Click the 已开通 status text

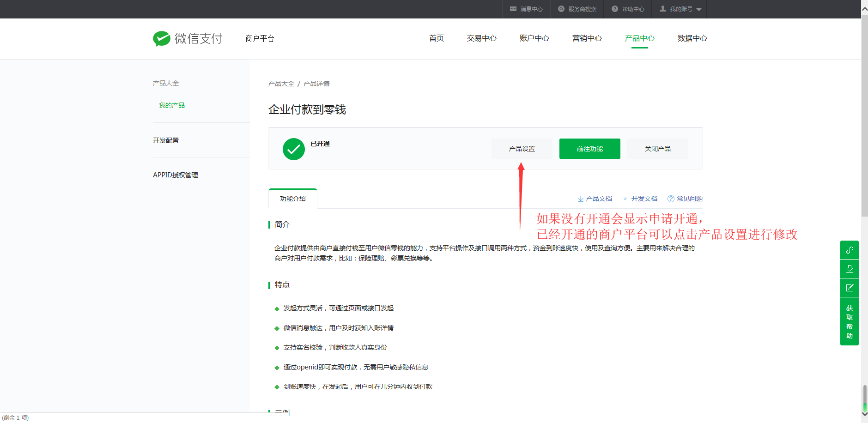(x=320, y=144)
